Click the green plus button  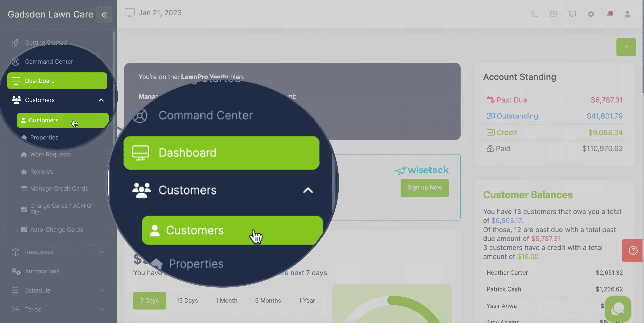(626, 47)
